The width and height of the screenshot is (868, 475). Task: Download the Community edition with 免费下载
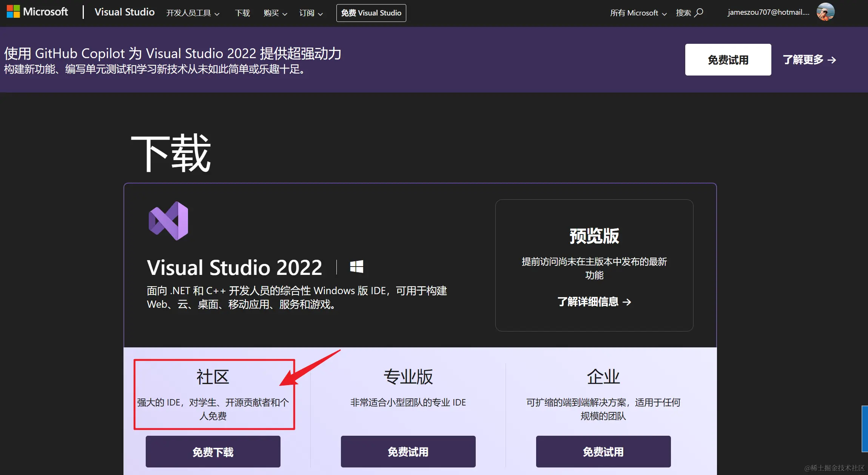pos(213,452)
